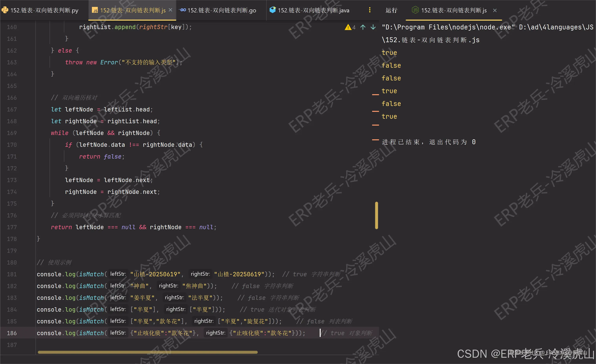Open hidden tabs via the three-dot menu

click(370, 10)
